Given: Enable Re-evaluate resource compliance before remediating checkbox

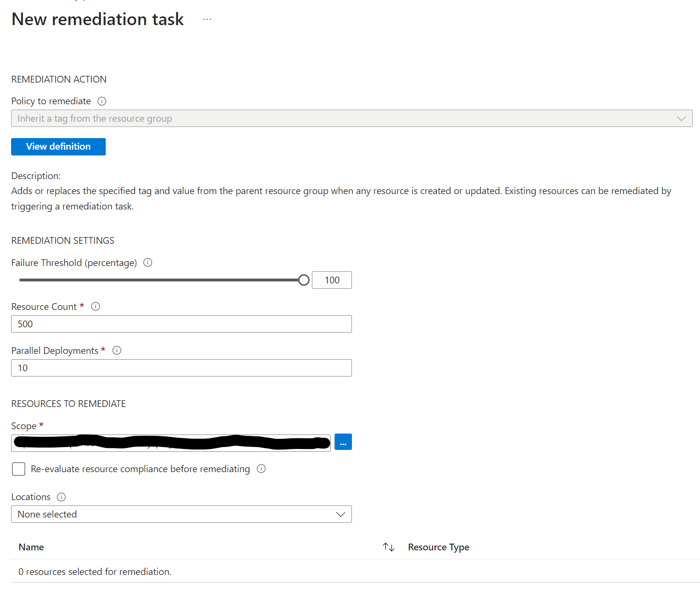Looking at the screenshot, I should (18, 469).
